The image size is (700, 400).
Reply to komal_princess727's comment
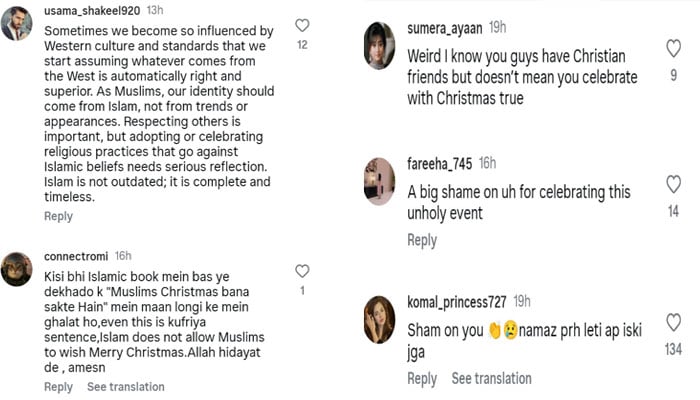(422, 378)
